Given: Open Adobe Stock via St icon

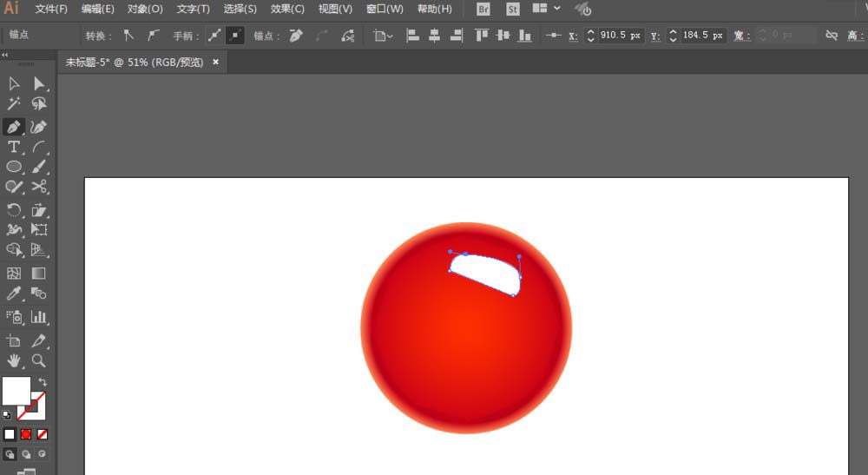Looking at the screenshot, I should [513, 9].
